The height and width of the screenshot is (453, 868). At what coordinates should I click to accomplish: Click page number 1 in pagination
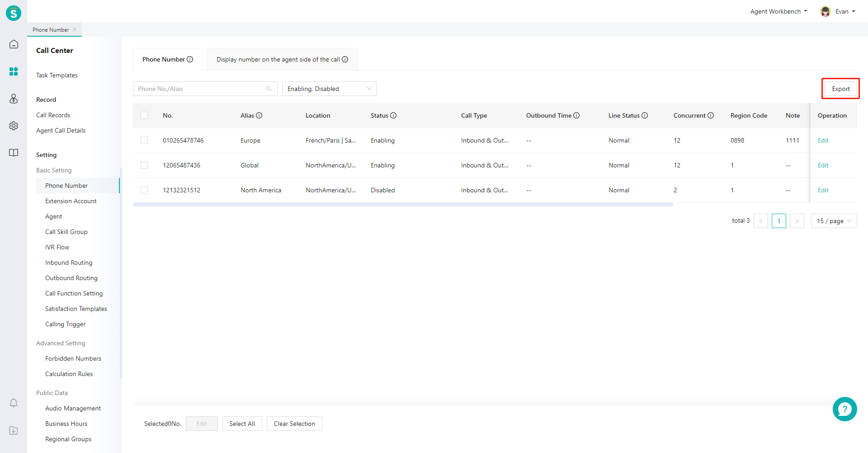coord(779,221)
